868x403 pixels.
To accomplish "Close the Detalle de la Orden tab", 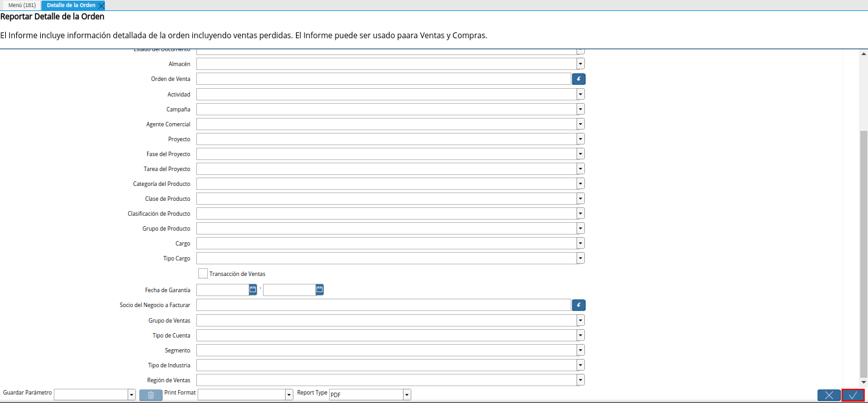I will 101,5.
